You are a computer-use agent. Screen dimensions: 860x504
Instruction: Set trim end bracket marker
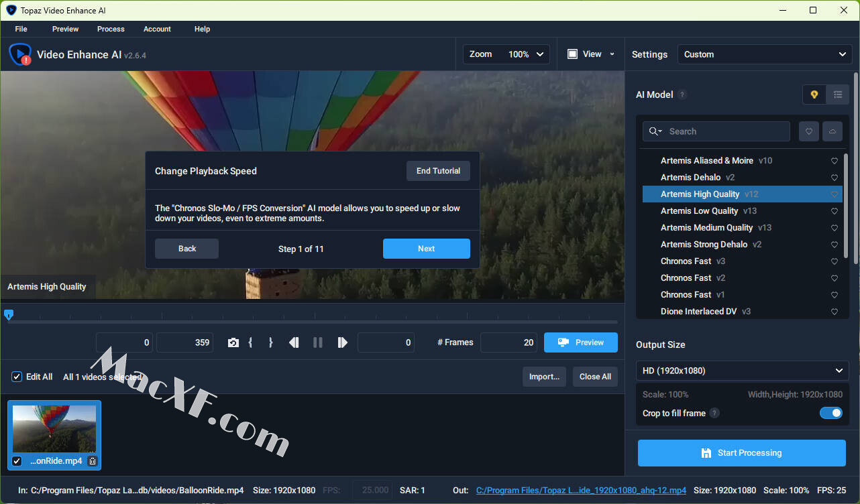270,342
